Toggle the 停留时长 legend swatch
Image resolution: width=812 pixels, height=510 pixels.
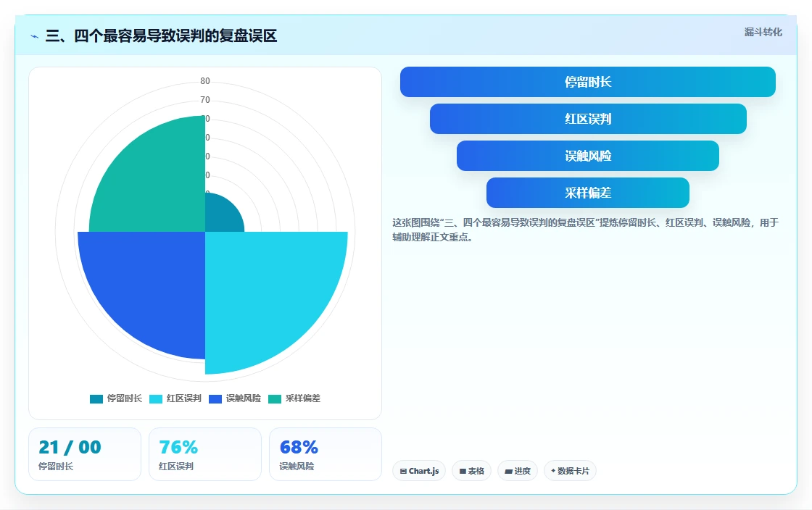(96, 398)
